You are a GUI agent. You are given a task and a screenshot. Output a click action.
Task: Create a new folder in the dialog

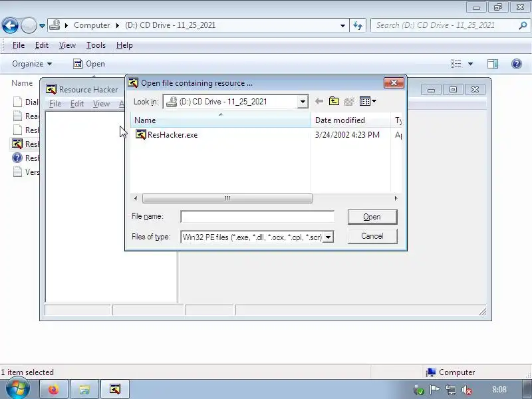tap(349, 101)
